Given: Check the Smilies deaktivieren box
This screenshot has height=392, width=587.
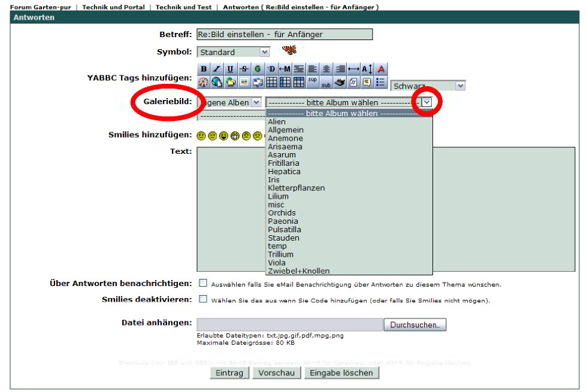Looking at the screenshot, I should click(x=203, y=299).
